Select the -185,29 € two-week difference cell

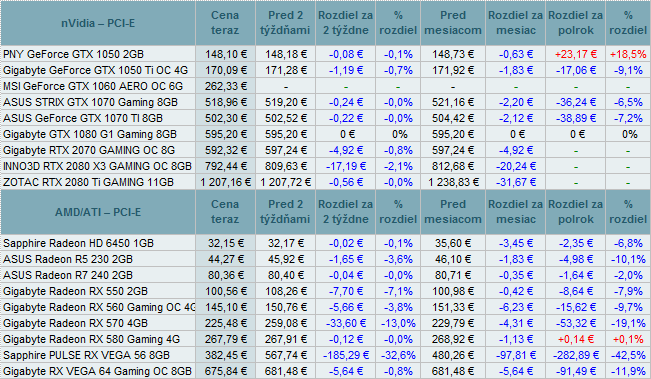tap(346, 355)
